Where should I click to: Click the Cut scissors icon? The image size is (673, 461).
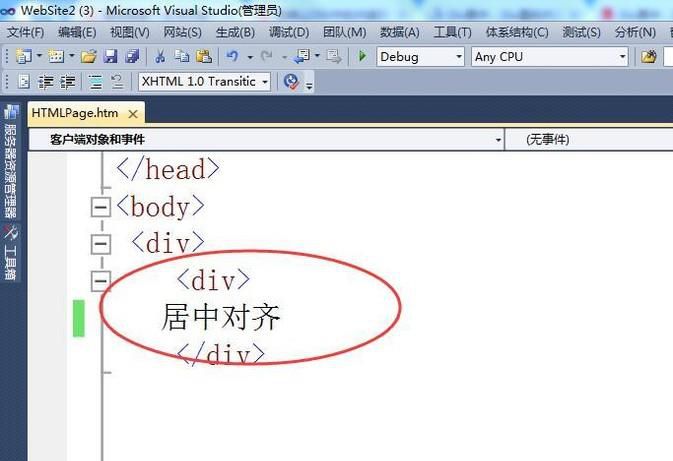(159, 57)
